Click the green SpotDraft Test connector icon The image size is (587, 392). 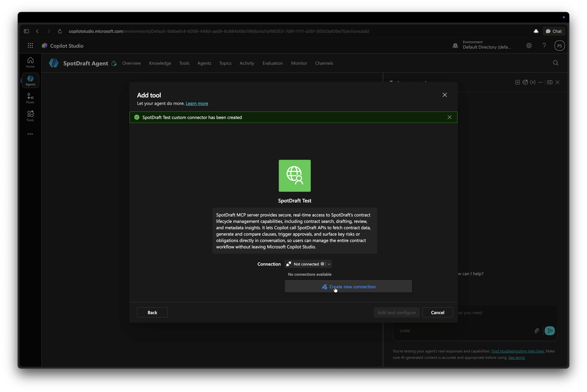pos(294,176)
